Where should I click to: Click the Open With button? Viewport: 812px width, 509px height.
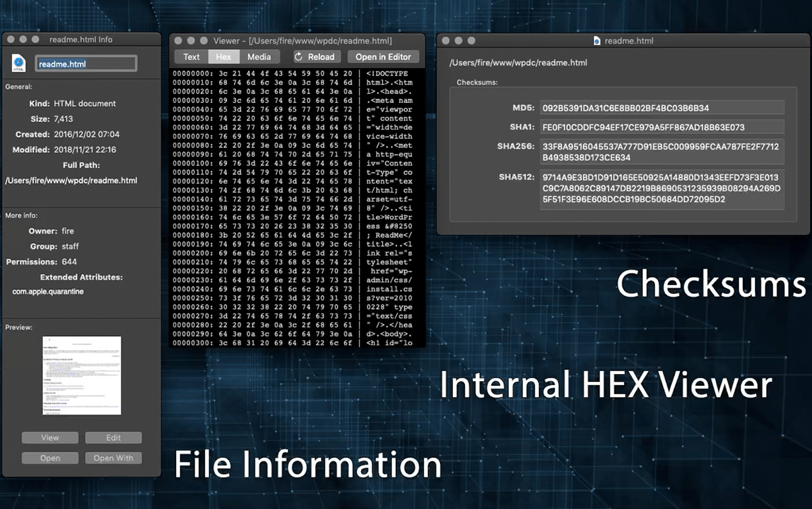coord(113,458)
